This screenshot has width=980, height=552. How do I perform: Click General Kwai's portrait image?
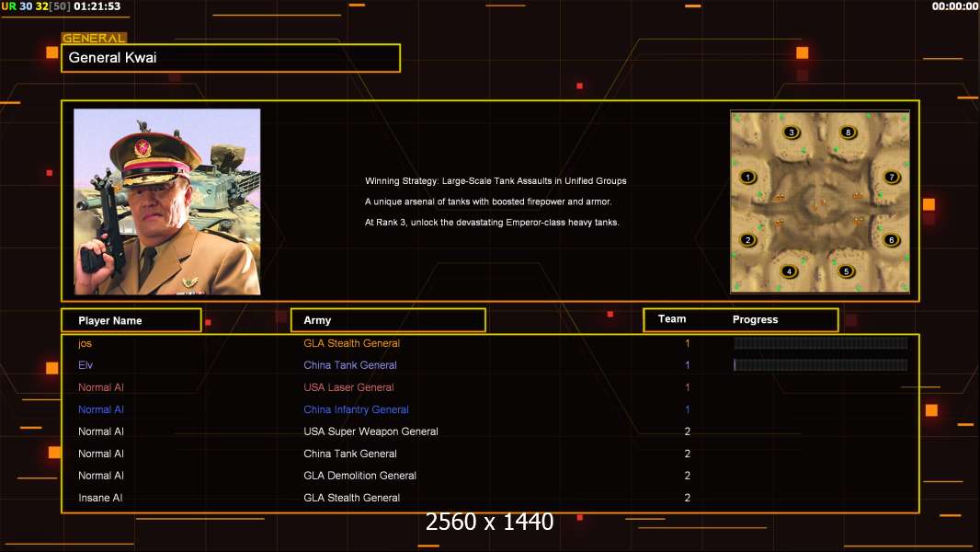click(167, 201)
